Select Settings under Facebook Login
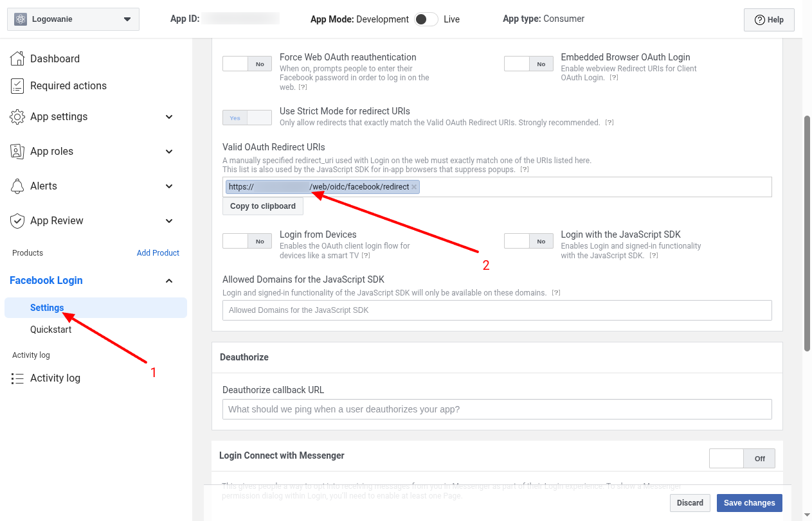Image resolution: width=812 pixels, height=521 pixels. [x=96, y=308]
